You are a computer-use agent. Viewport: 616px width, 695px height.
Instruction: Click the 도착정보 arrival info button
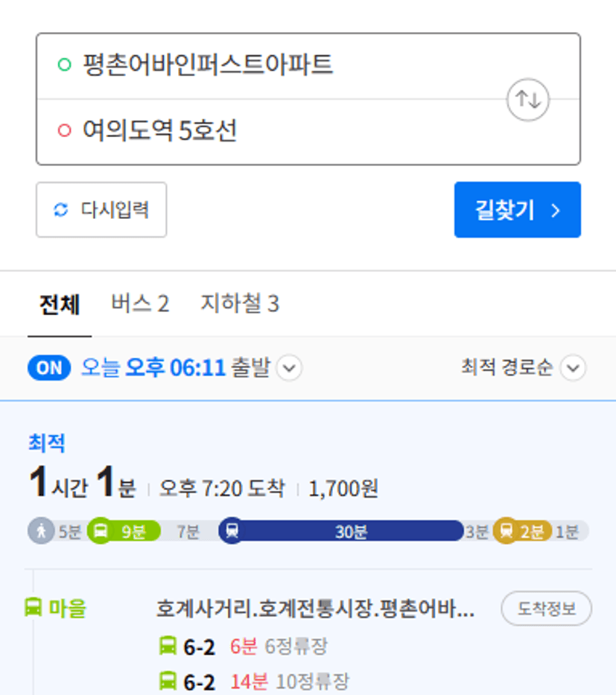pyautogui.click(x=547, y=608)
